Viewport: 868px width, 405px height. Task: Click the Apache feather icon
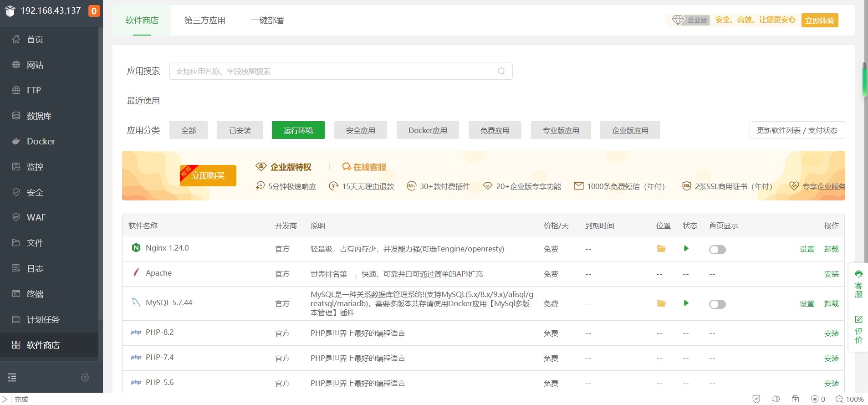(x=136, y=272)
